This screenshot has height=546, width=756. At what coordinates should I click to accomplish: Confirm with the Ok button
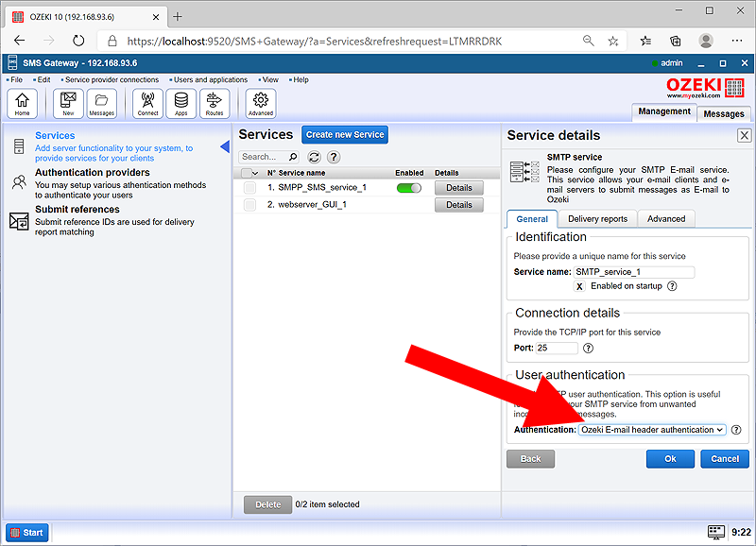670,459
